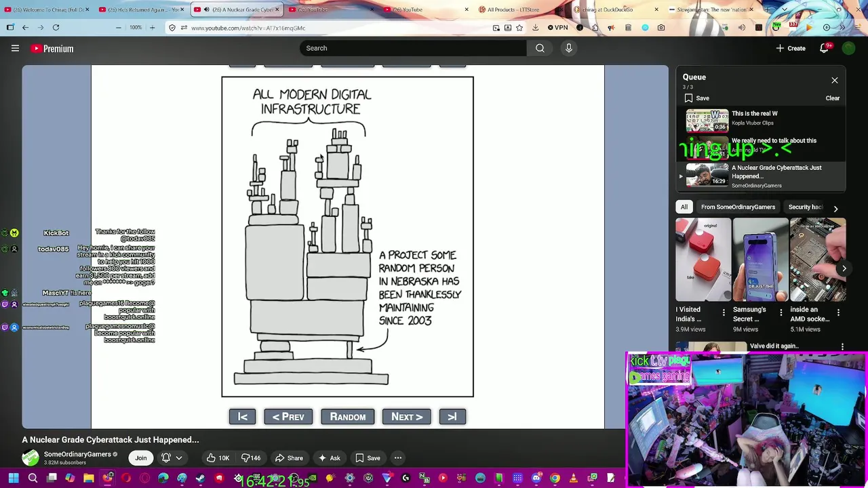Open Windows taskbar search
Image resolution: width=868 pixels, height=488 pixels.
pos(33,479)
